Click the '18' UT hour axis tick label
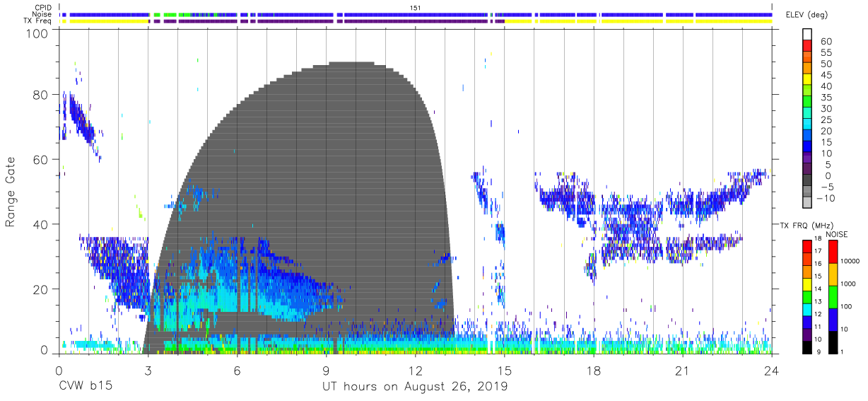Image resolution: width=868 pixels, height=401 pixels. (x=594, y=370)
